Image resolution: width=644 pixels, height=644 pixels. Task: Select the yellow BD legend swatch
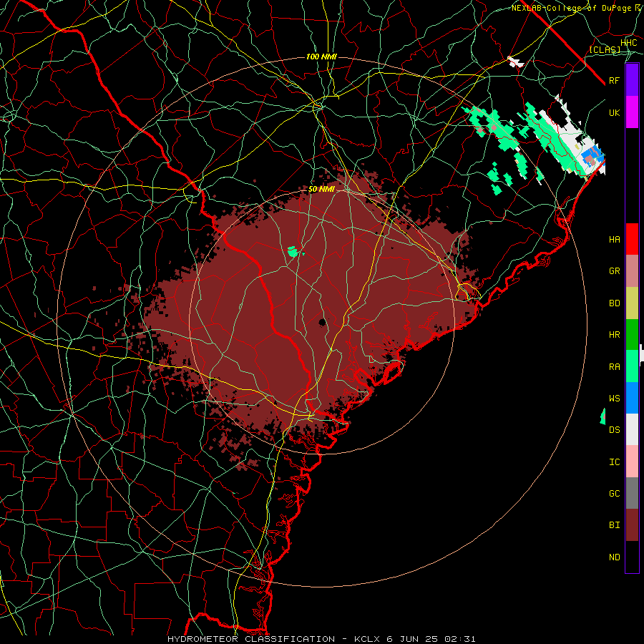click(x=632, y=303)
